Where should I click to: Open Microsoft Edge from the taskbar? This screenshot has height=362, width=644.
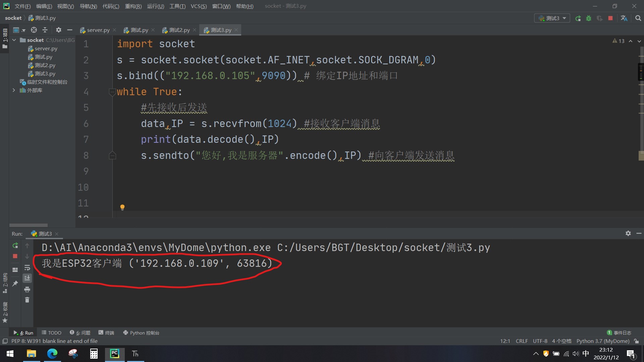pyautogui.click(x=52, y=354)
